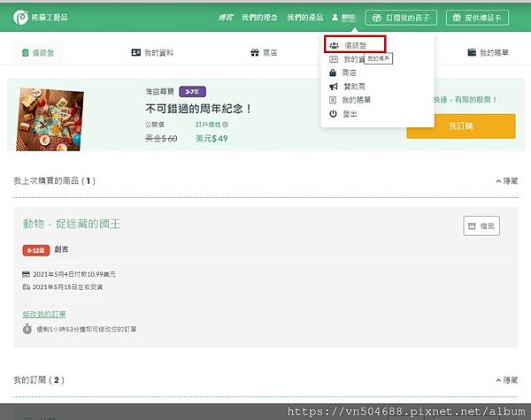Click the subscriber price 美元$49

click(x=212, y=139)
